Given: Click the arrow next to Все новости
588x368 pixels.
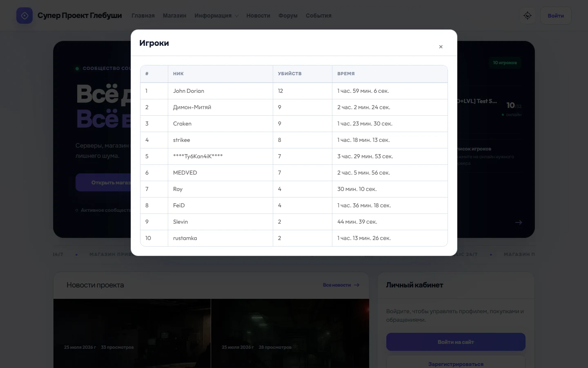Looking at the screenshot, I should tap(357, 285).
